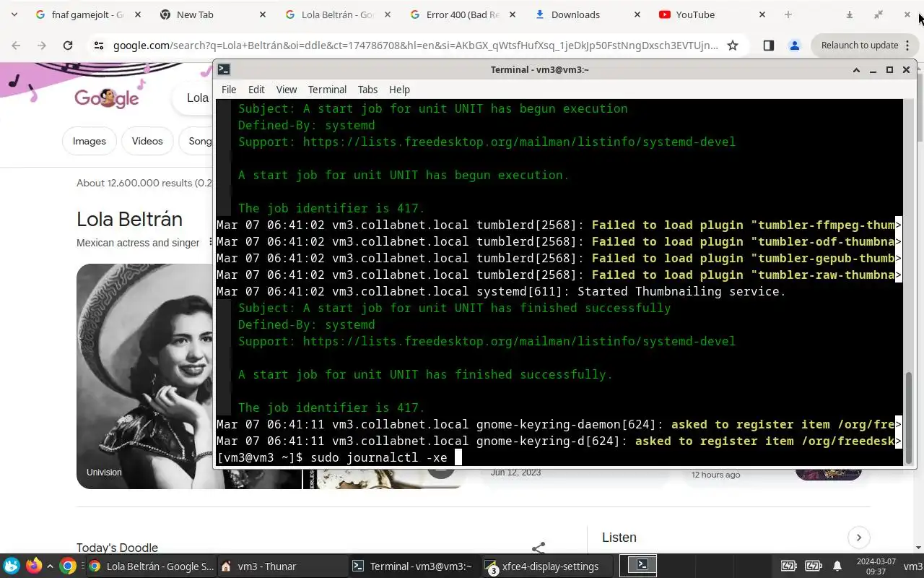Open the Help menu in Terminal

(399, 90)
